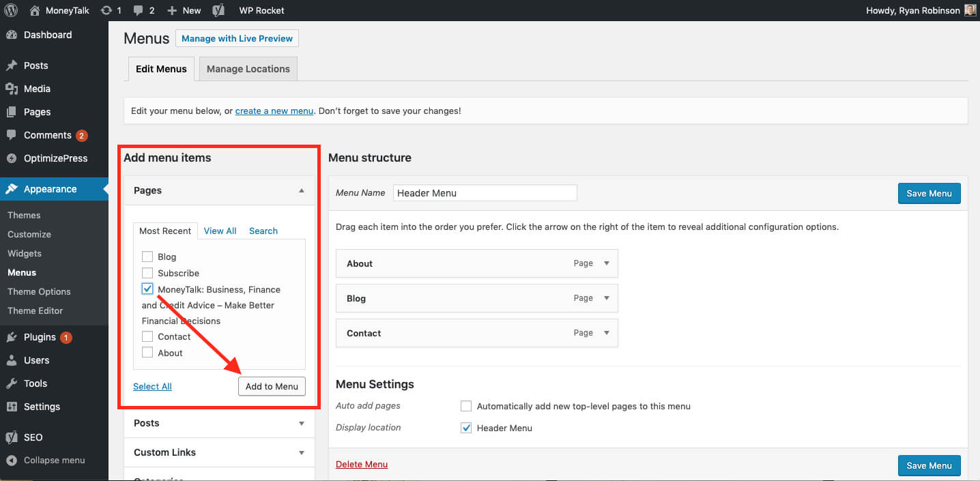Click the Menu Name input field
Viewport: 980px width, 481px height.
(485, 193)
